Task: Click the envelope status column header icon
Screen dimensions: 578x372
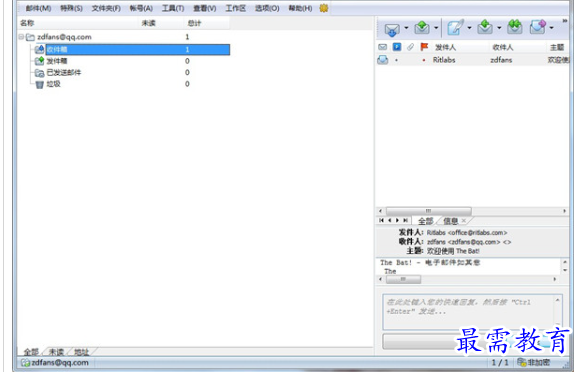Action: point(383,47)
